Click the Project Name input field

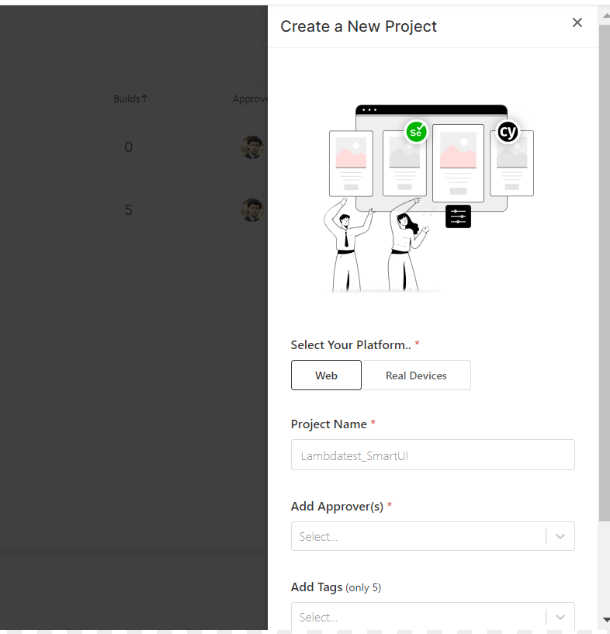[x=433, y=455]
